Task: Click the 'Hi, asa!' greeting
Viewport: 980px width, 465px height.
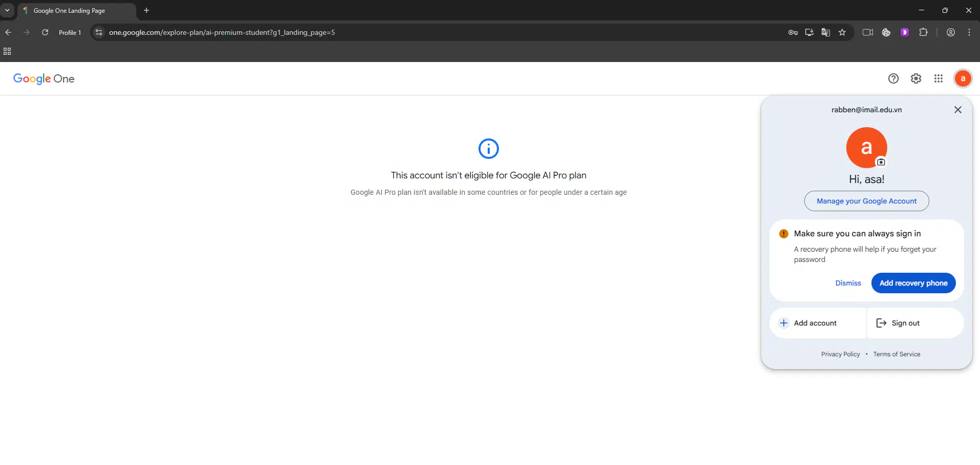Action: (x=867, y=179)
